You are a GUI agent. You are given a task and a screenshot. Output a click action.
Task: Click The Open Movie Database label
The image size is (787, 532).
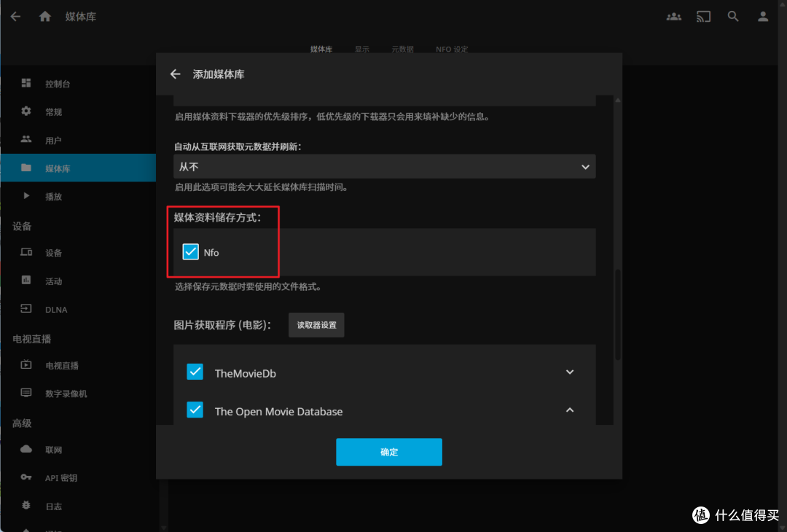pos(278,412)
